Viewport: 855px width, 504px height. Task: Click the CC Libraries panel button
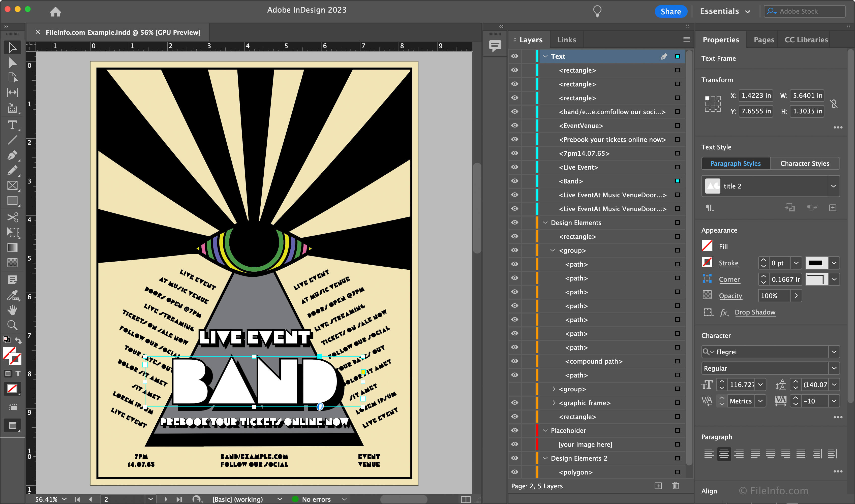806,39
